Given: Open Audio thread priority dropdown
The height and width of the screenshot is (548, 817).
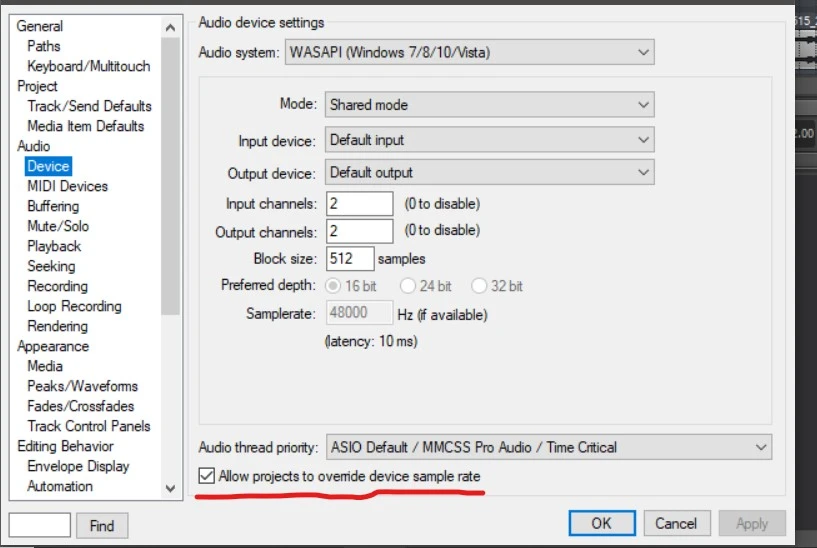Looking at the screenshot, I should tap(549, 447).
